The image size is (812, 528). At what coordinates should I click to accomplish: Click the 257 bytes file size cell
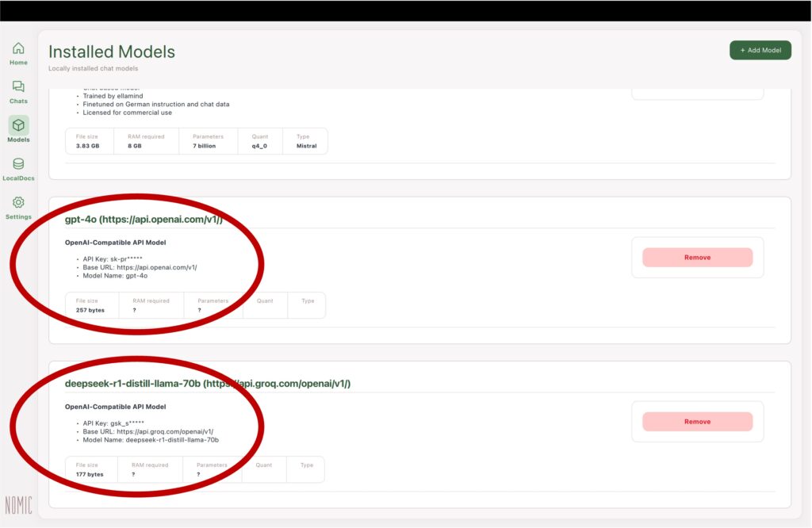[90, 305]
